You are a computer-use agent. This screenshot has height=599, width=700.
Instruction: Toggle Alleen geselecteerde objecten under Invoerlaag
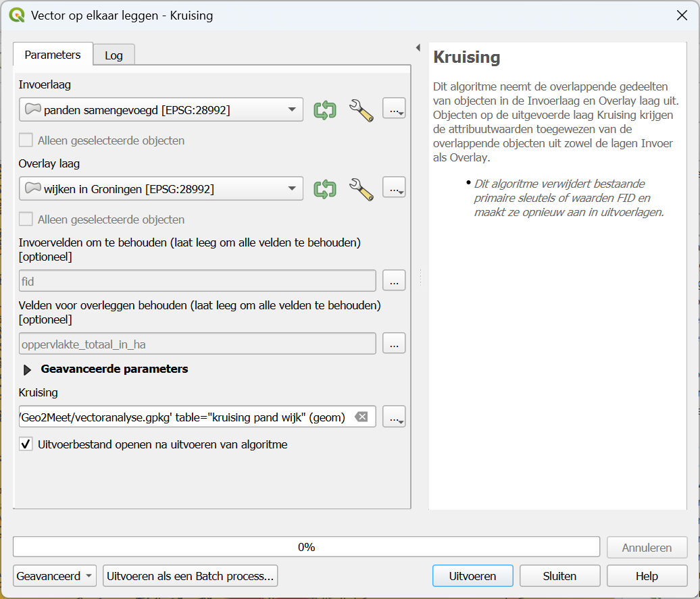26,140
